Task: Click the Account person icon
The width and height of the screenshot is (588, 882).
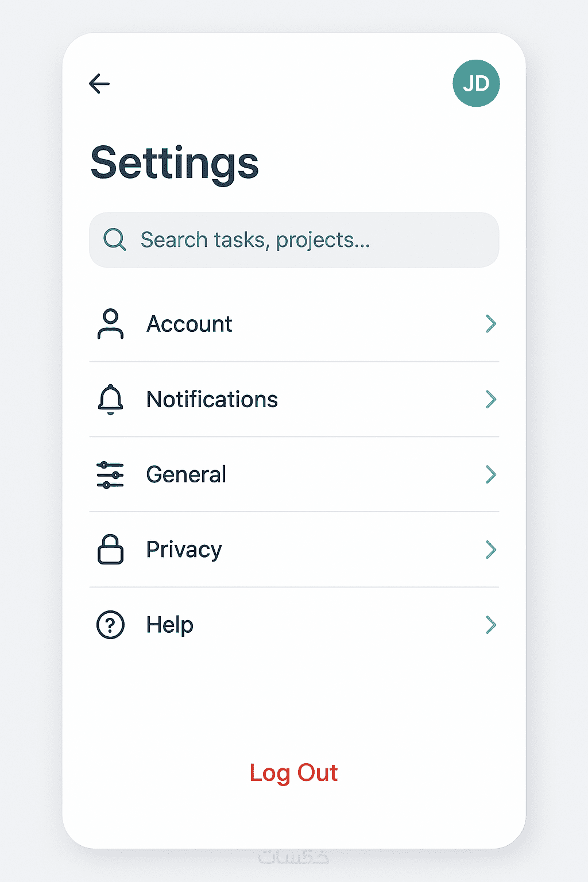Action: click(x=110, y=324)
